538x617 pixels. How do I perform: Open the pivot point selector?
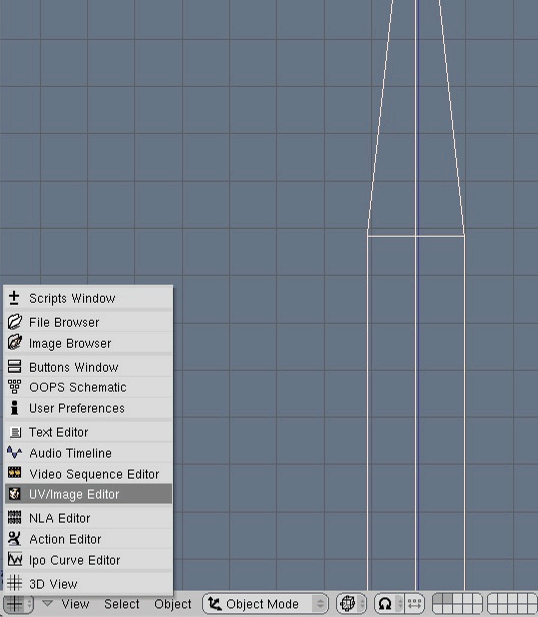388,604
